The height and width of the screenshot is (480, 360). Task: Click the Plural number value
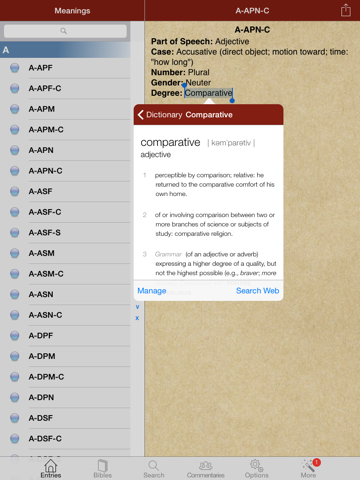(199, 72)
